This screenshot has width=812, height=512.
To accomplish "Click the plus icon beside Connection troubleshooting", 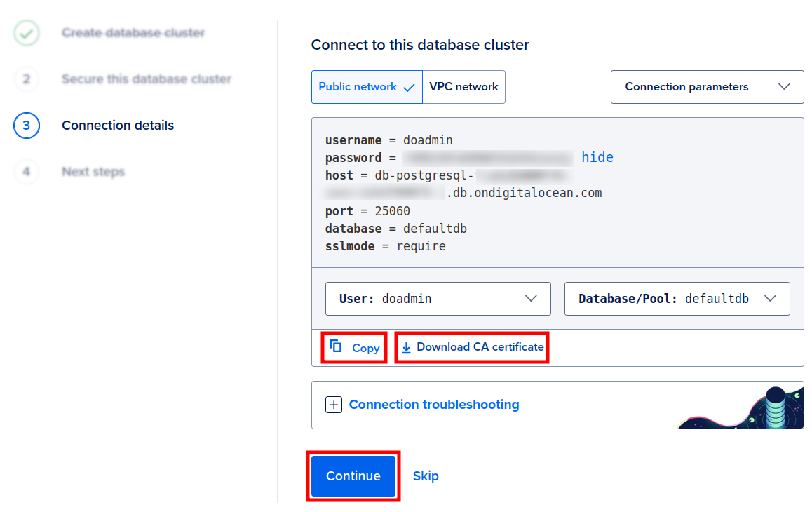I will click(334, 405).
